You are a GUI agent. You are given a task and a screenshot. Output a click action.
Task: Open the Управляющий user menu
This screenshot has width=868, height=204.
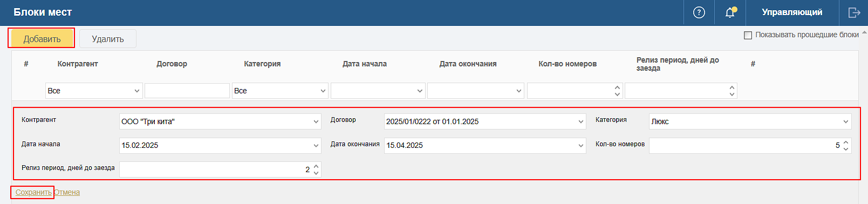[792, 12]
